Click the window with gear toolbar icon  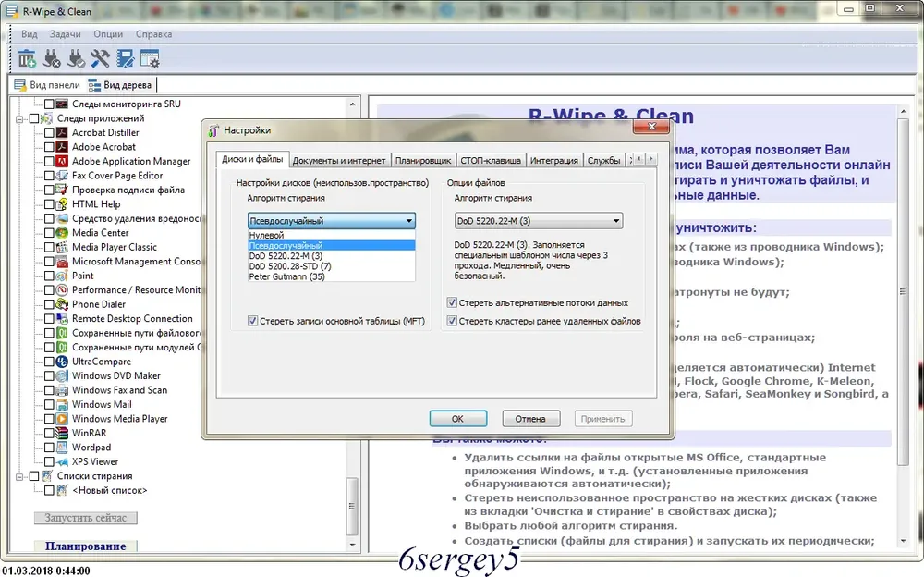coord(150,58)
